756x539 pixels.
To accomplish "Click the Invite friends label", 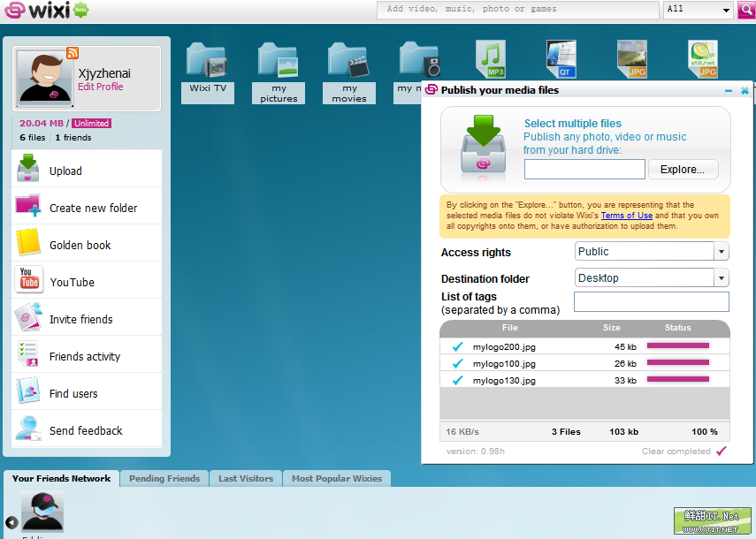I will [81, 319].
